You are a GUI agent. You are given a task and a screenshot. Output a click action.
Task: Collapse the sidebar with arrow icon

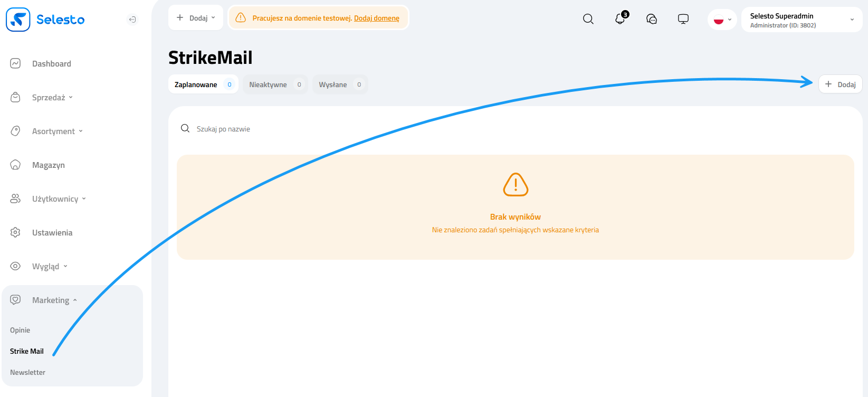(x=132, y=20)
